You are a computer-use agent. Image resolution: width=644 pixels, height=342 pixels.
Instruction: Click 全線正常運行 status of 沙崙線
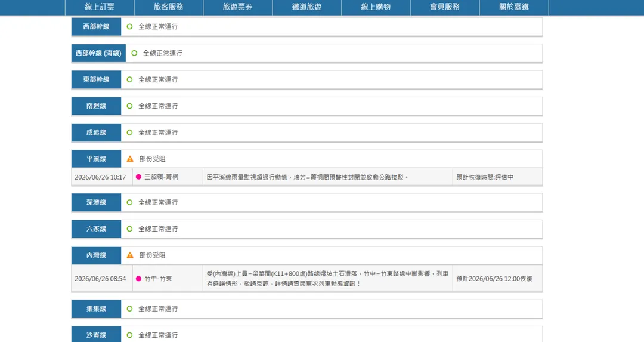pyautogui.click(x=158, y=335)
